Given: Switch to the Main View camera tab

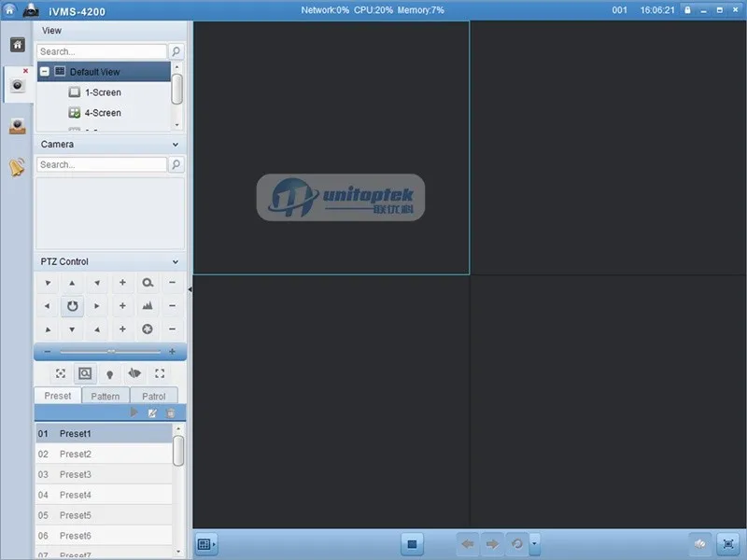Looking at the screenshot, I should (x=17, y=85).
